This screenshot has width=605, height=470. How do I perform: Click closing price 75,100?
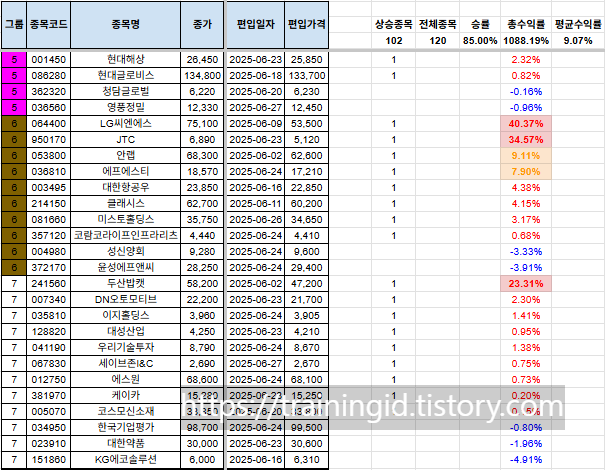click(202, 123)
